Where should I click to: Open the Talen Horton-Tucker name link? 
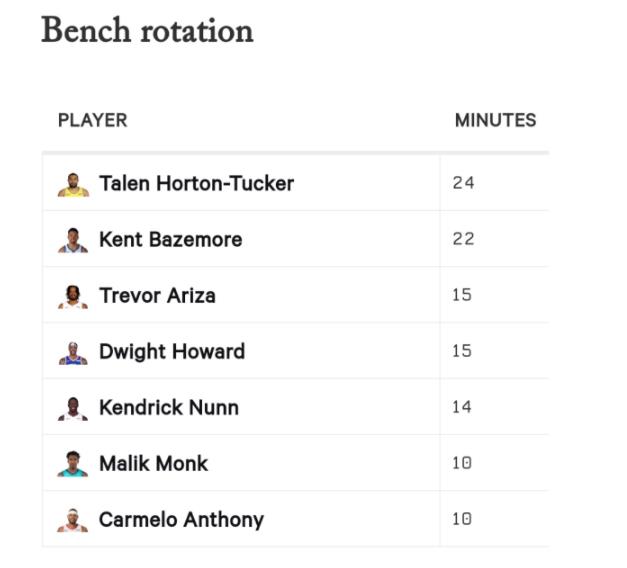coord(196,184)
